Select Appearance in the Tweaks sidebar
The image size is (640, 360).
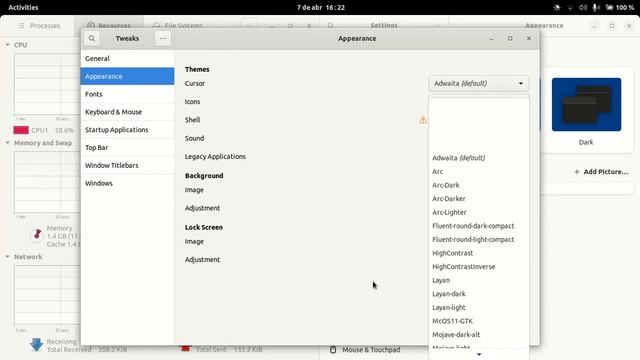[127, 76]
